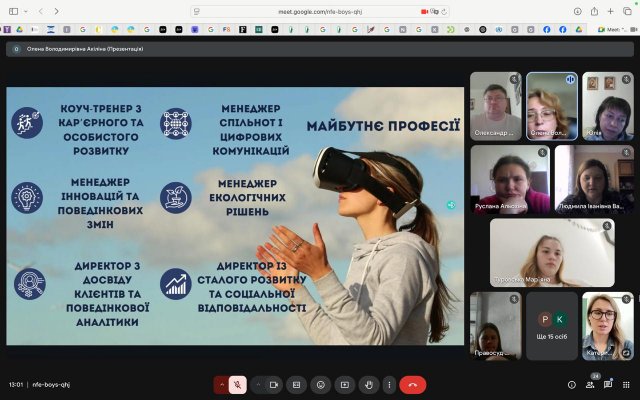Expand the camera video settings arrow
The image size is (640, 400).
257,384
